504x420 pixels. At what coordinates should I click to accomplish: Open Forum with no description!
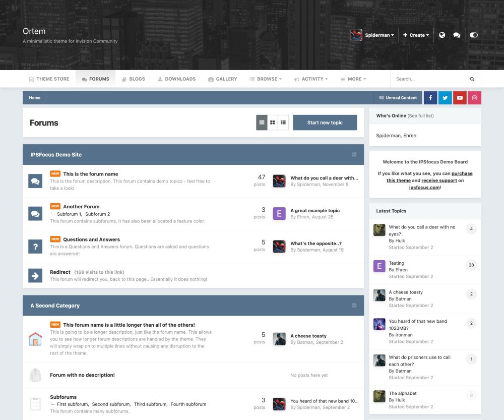82,375
